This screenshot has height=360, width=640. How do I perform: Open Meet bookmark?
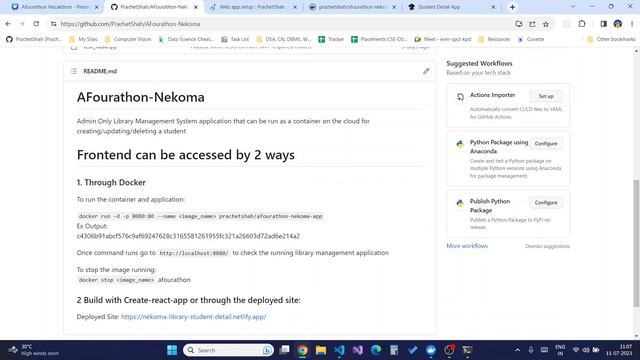(x=443, y=39)
